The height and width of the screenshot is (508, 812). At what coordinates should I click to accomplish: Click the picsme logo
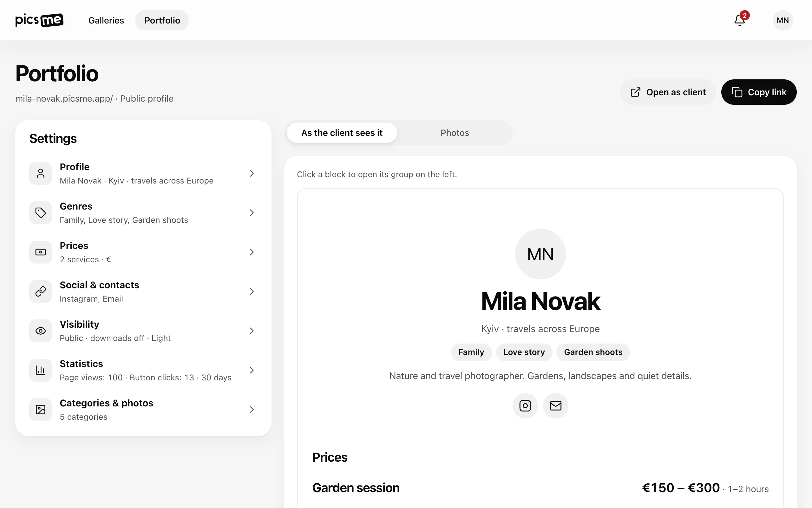tap(39, 20)
